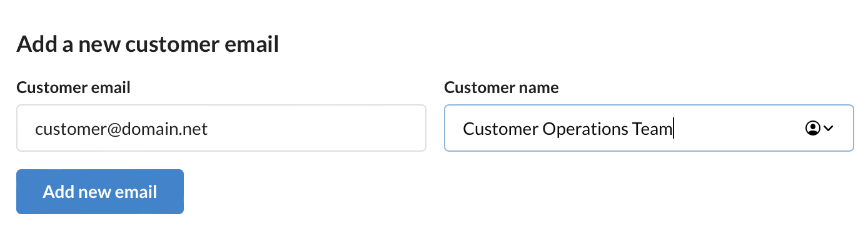Screen dimensions: 868x231
Task: Place cursor in Customer Operations Team field
Action: (x=649, y=128)
